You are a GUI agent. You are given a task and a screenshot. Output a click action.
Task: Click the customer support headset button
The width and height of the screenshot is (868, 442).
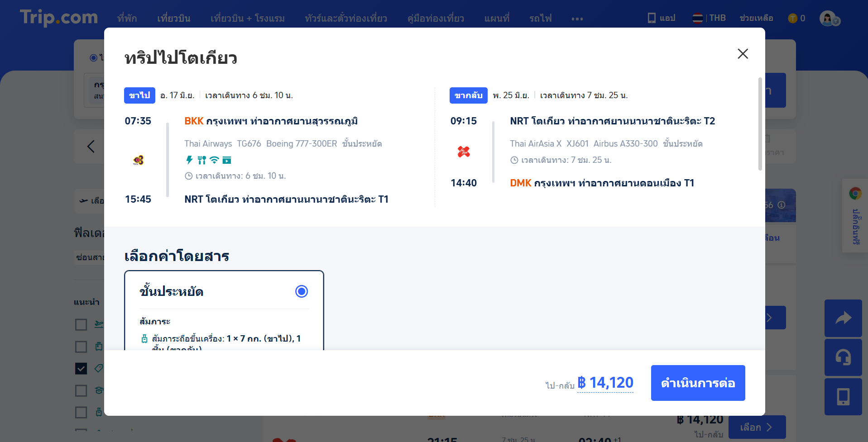[x=843, y=357]
